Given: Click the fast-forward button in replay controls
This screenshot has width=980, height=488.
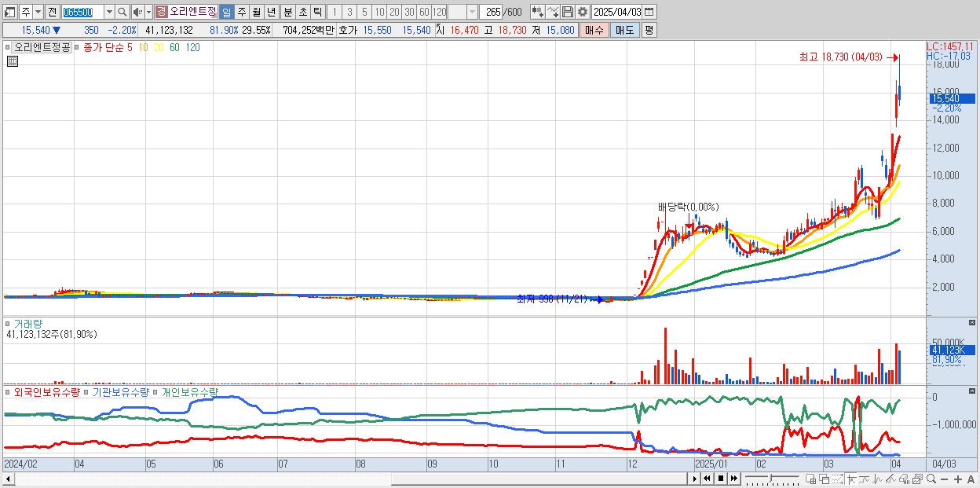Looking at the screenshot, I should tap(733, 479).
